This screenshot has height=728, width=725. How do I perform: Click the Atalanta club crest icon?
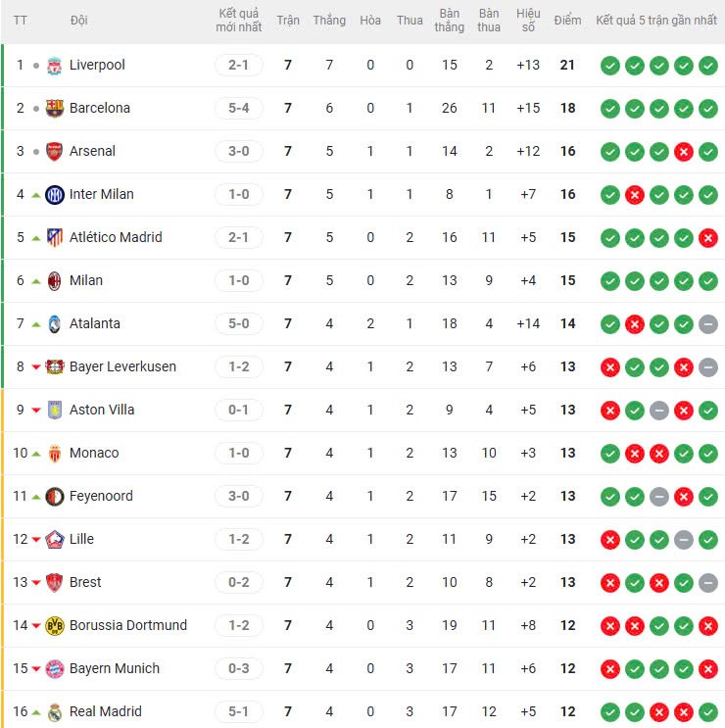pyautogui.click(x=55, y=324)
